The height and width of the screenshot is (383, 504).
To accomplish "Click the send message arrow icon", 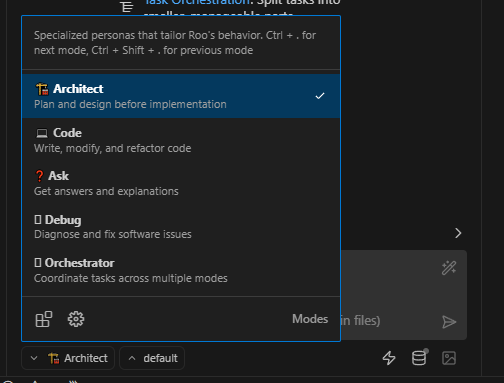I will [449, 322].
